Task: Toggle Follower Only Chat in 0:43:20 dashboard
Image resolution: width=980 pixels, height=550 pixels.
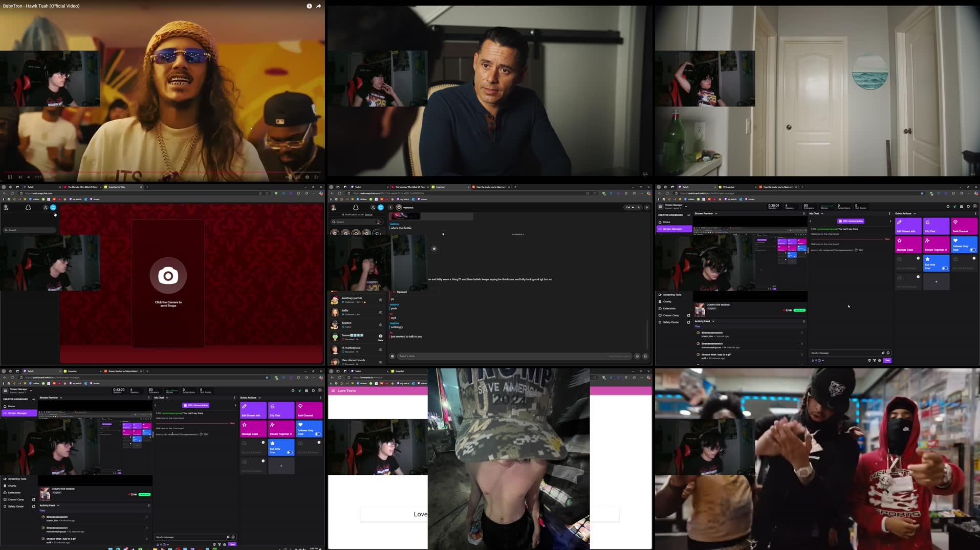Action: (x=317, y=434)
